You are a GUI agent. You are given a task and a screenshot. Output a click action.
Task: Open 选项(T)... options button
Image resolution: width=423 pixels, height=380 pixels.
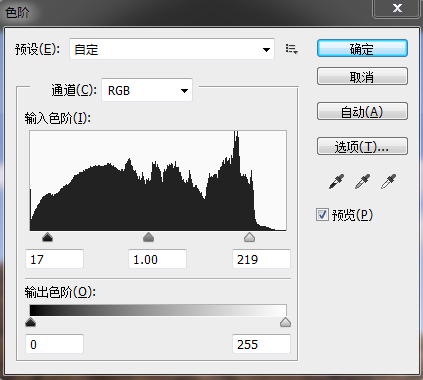(x=362, y=146)
